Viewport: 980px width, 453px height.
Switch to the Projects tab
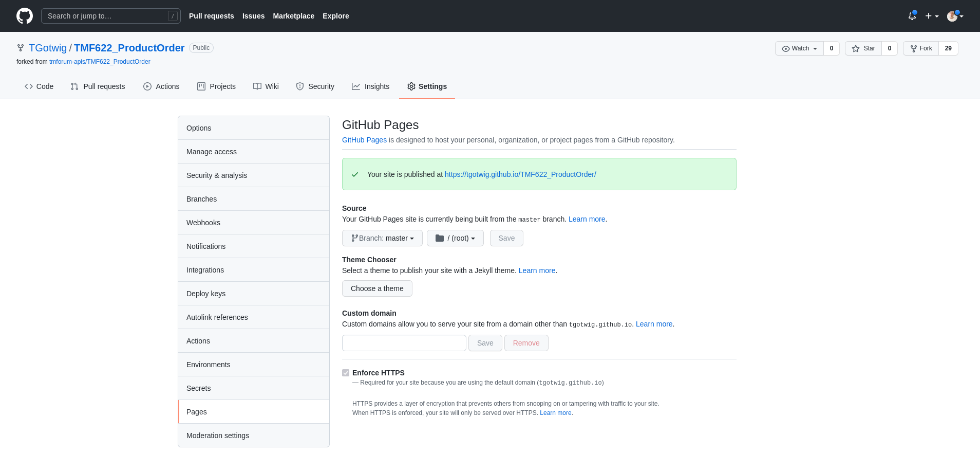[x=216, y=86]
